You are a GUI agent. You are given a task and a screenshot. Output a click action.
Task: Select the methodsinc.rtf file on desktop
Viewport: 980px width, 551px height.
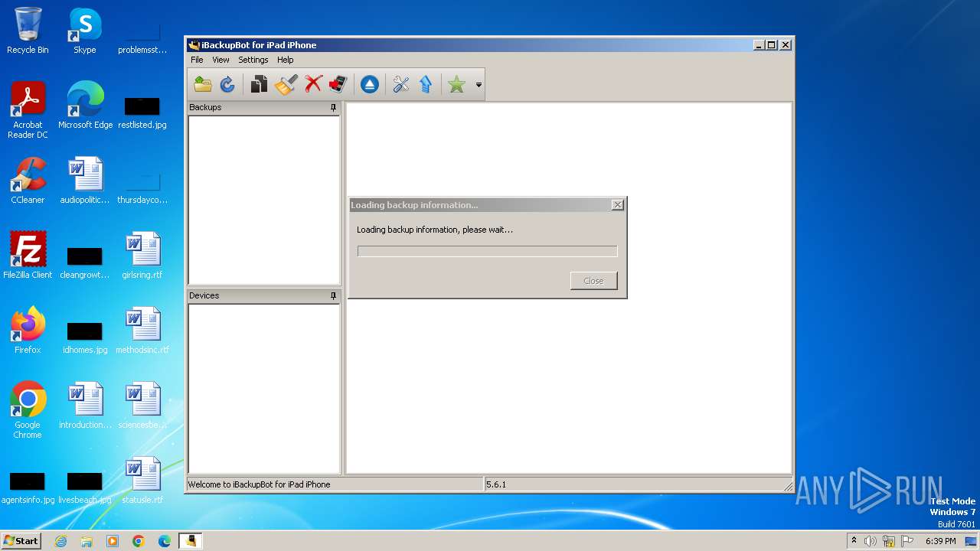pos(142,331)
